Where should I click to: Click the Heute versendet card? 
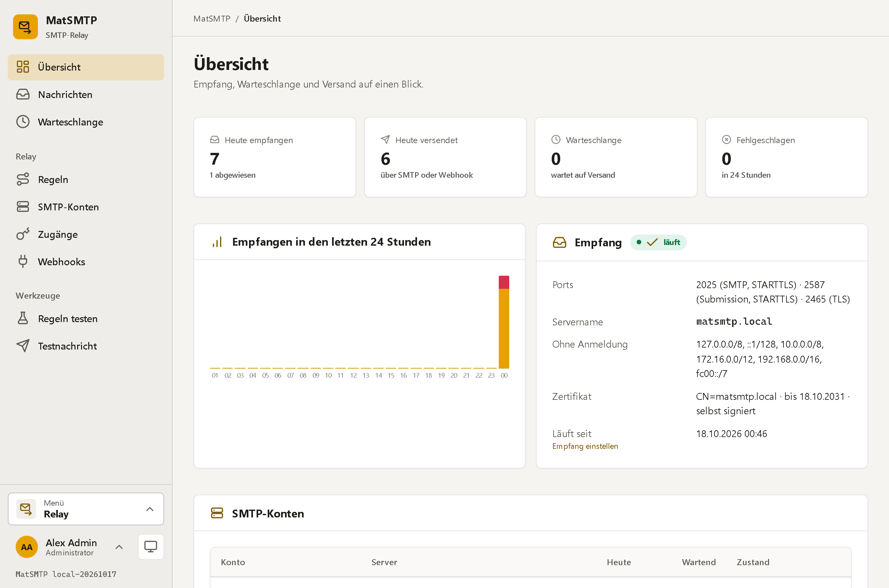445,157
